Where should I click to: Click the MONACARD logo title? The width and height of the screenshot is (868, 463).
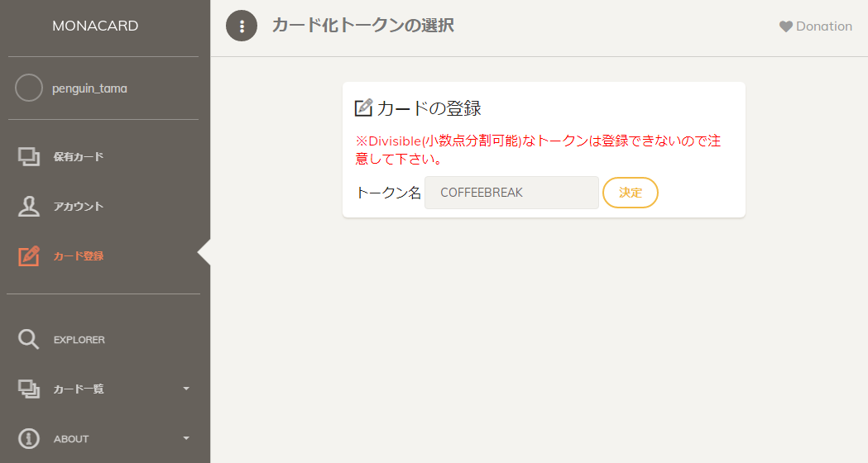(95, 26)
